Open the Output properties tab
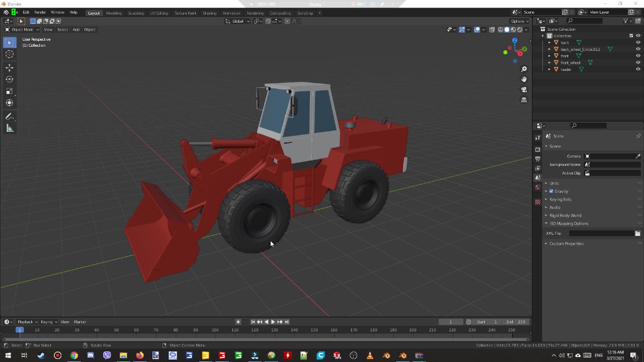 point(538,159)
